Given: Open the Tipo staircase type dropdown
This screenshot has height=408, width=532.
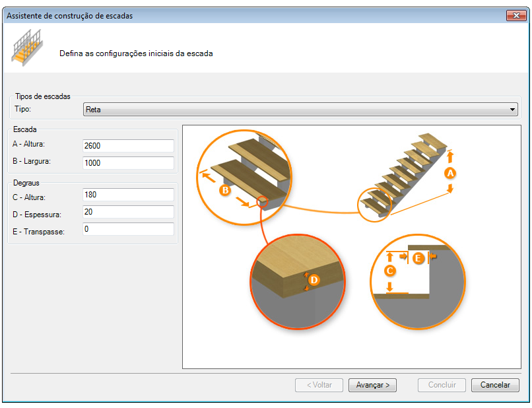Looking at the screenshot, I should pos(300,110).
